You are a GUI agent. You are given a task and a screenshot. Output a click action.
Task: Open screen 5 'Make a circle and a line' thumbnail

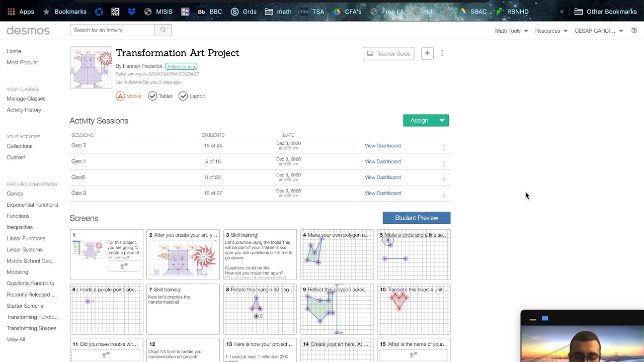(x=414, y=255)
